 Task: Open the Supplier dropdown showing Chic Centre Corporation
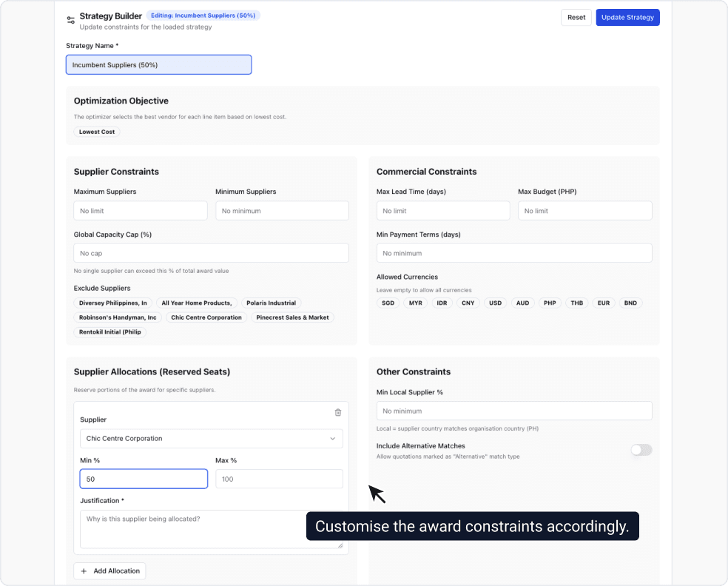click(211, 438)
